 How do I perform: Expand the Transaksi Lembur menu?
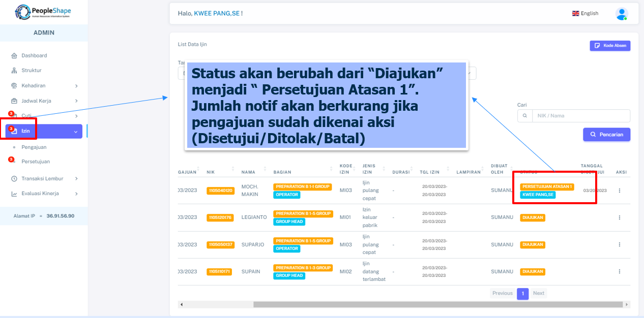44,179
